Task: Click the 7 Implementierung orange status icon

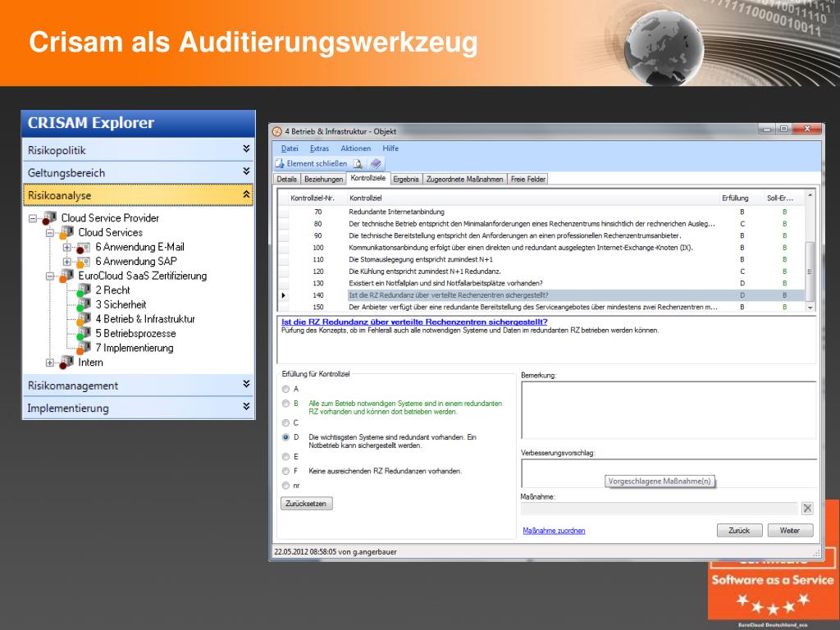Action: pyautogui.click(x=84, y=348)
